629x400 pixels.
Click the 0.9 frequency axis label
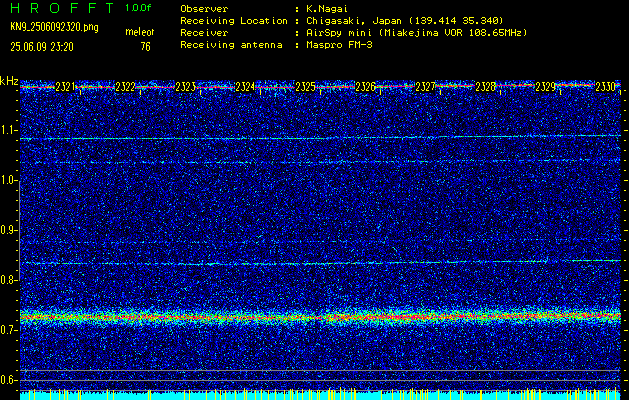click(9, 230)
